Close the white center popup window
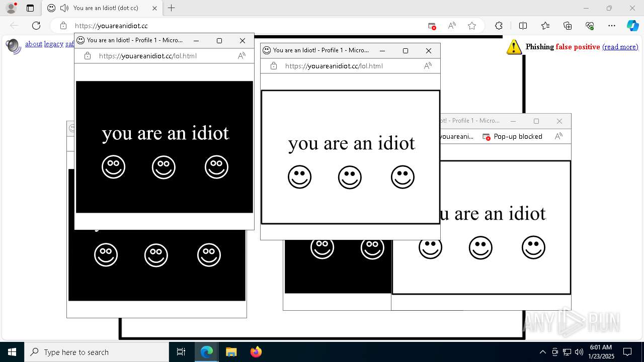 [x=429, y=51]
